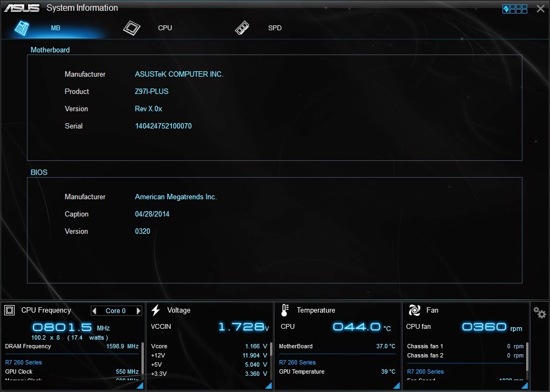
Task: Expand the Fan panel corner triangle
Action: click(x=525, y=386)
